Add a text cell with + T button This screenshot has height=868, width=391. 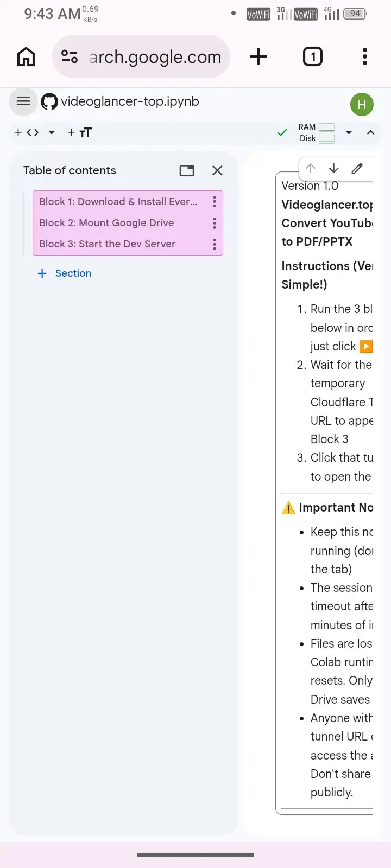80,132
